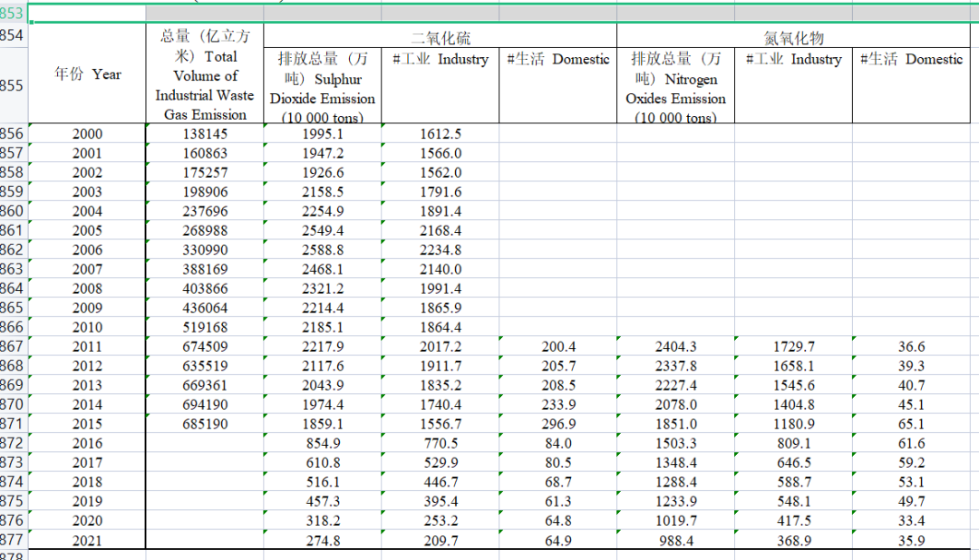This screenshot has height=560, width=979.
Task: Click the 氮氧化物 merged header cell
Action: [793, 37]
